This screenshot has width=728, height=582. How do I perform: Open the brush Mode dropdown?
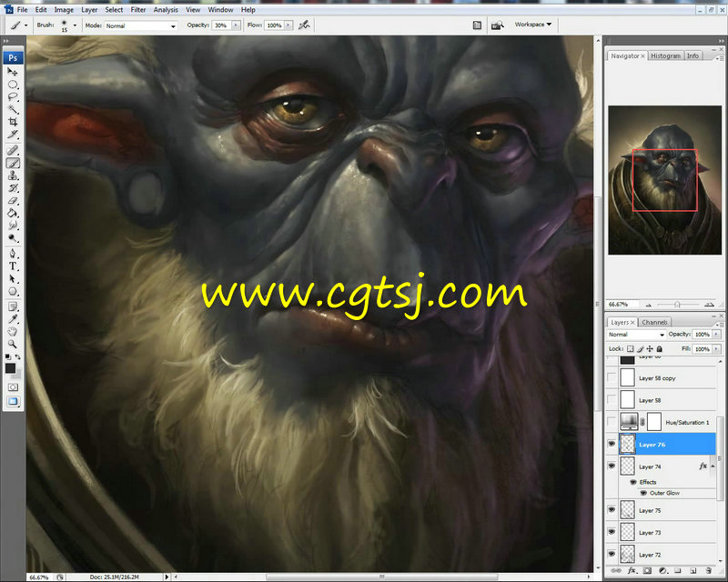click(x=140, y=25)
